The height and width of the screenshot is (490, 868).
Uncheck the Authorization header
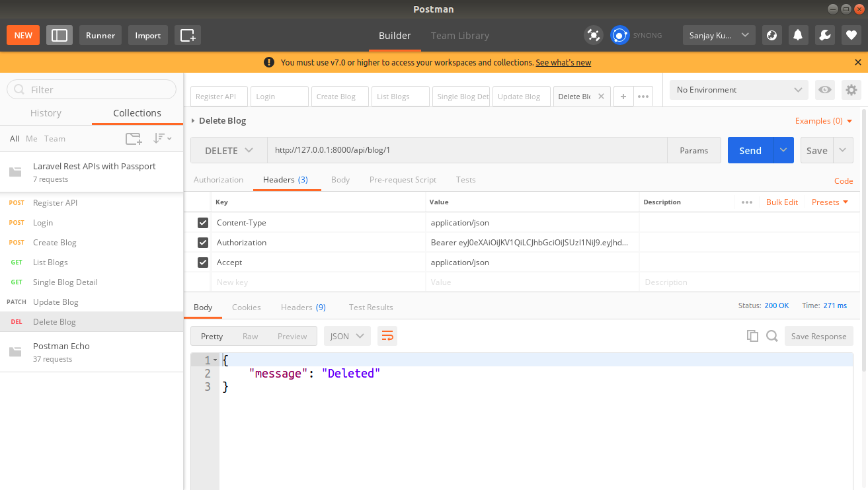click(x=203, y=243)
